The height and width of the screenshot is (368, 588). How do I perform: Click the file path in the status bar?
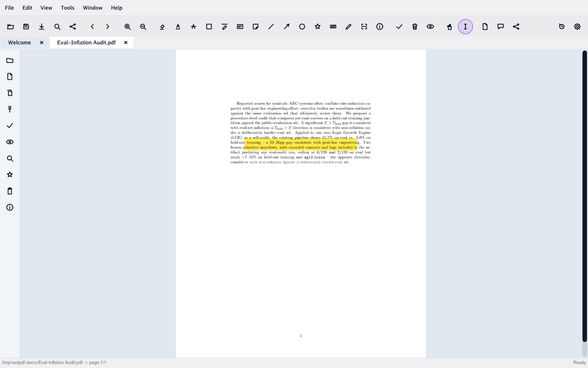(54, 363)
